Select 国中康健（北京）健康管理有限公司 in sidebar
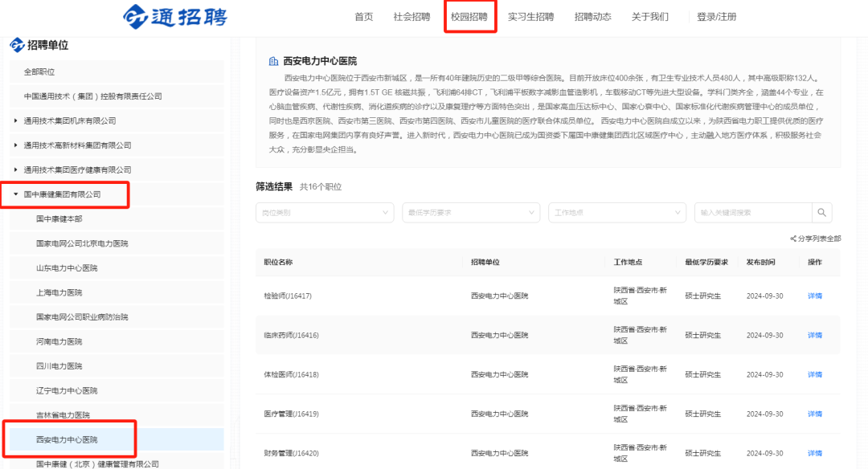The width and height of the screenshot is (868, 469). click(117, 463)
